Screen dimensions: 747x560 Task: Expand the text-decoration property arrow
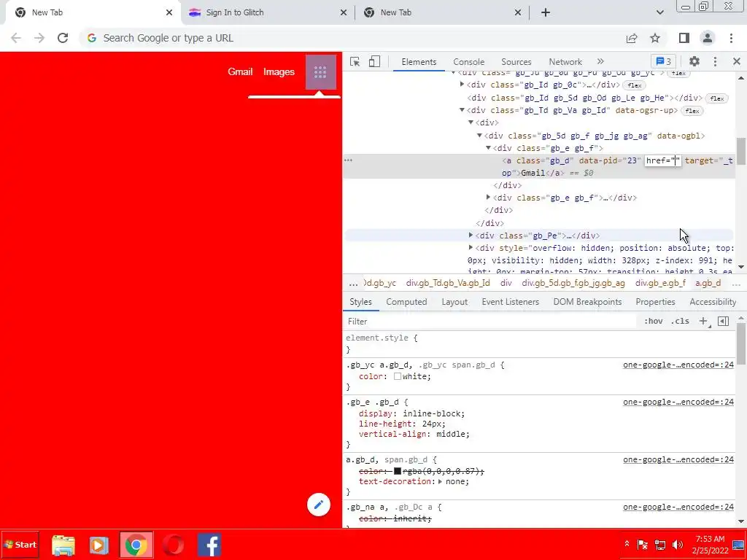[x=440, y=481]
